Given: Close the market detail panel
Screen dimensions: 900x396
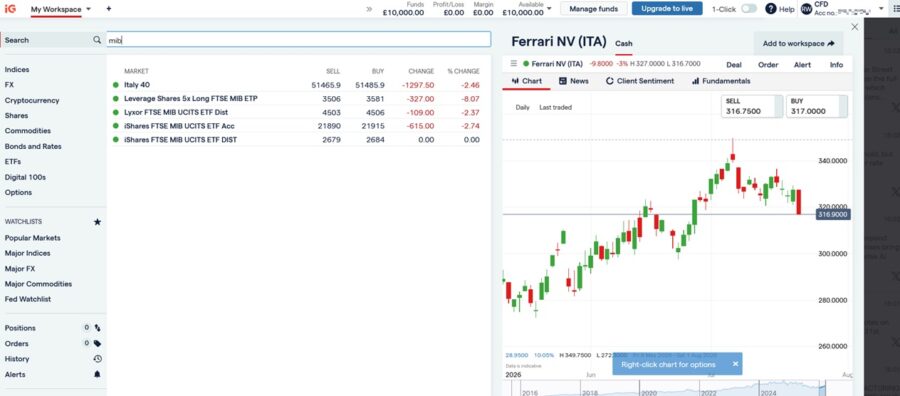Looking at the screenshot, I should [855, 27].
